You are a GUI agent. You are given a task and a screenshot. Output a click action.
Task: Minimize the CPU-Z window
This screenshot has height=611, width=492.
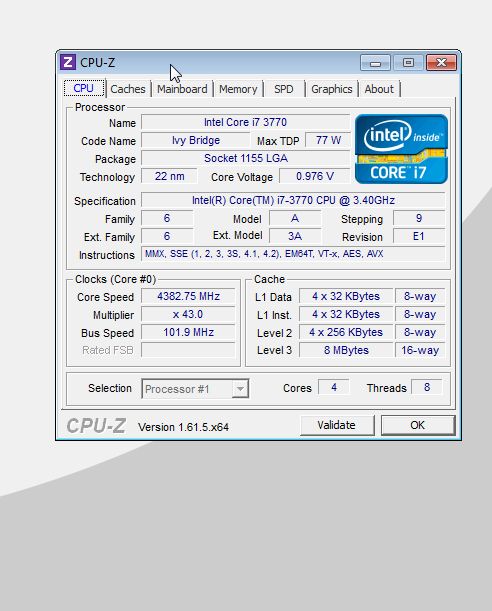pos(375,62)
